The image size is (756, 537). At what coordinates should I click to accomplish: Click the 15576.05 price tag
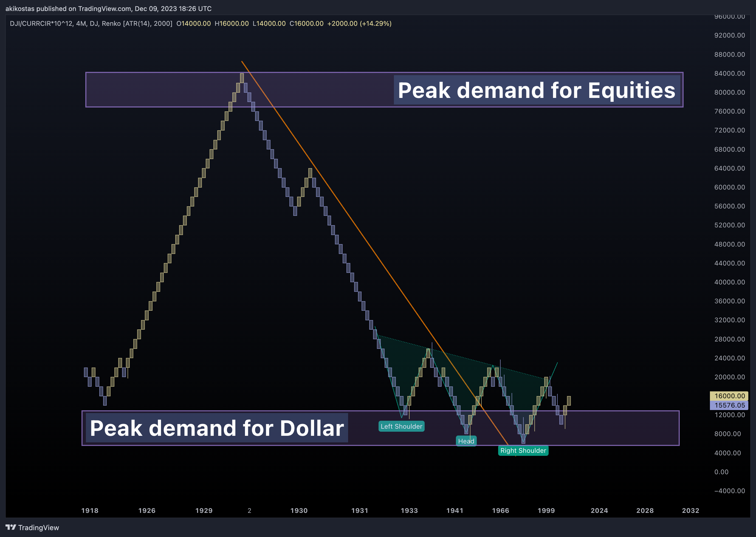729,405
